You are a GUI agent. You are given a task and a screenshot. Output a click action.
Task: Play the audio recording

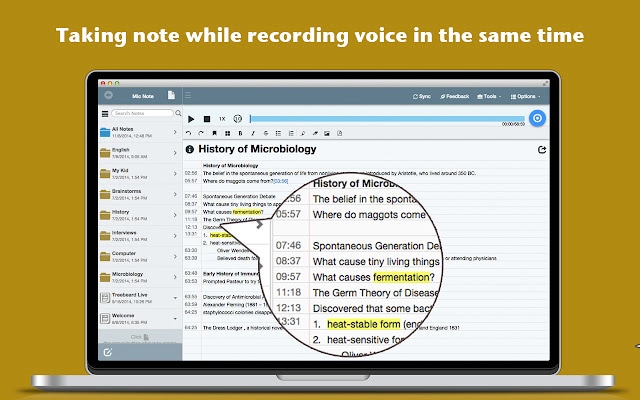tap(191, 119)
